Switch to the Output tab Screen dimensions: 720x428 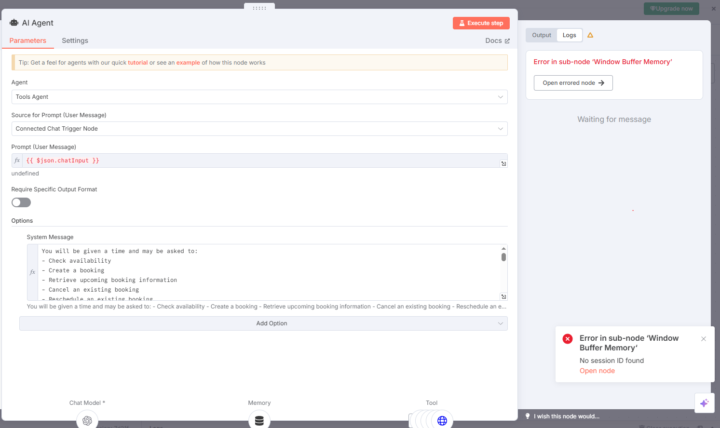tap(541, 35)
